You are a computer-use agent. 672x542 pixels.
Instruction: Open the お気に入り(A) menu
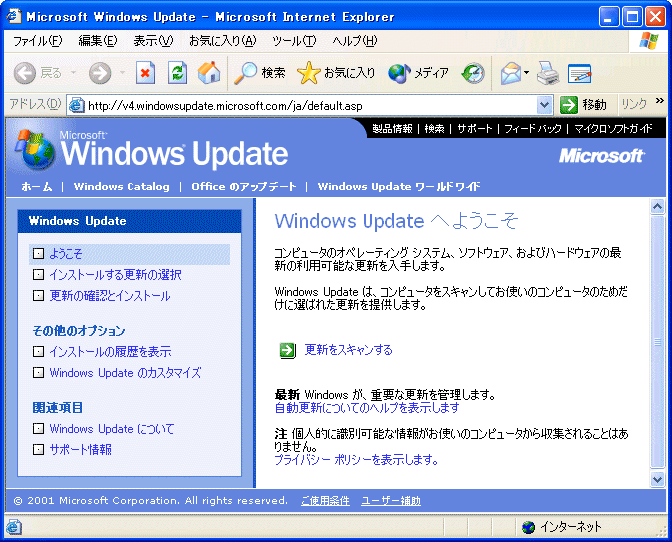pyautogui.click(x=222, y=41)
